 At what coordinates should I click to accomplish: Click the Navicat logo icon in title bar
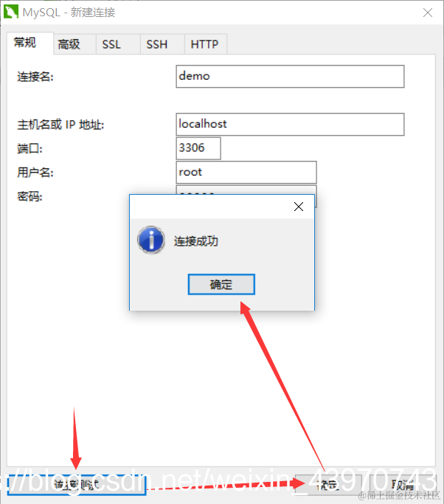point(10,13)
